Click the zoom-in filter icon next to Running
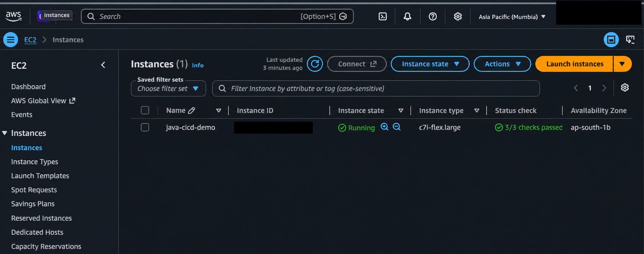The height and width of the screenshot is (254, 644). click(384, 127)
